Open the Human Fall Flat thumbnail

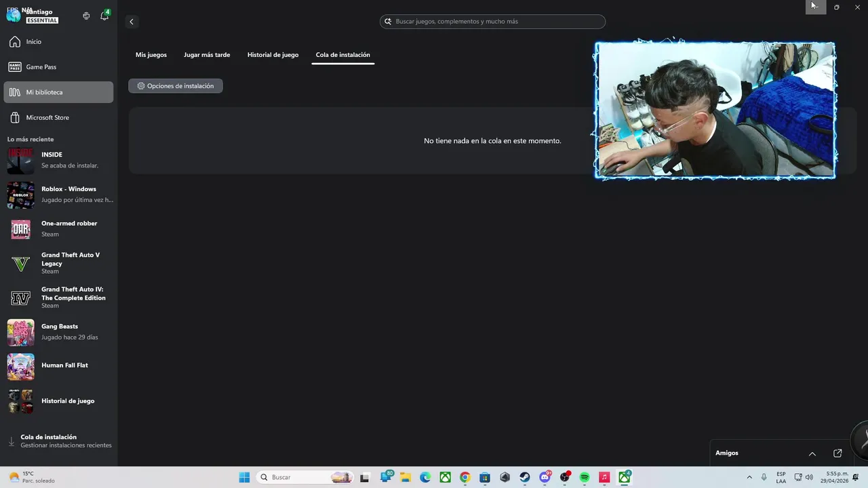(x=20, y=367)
